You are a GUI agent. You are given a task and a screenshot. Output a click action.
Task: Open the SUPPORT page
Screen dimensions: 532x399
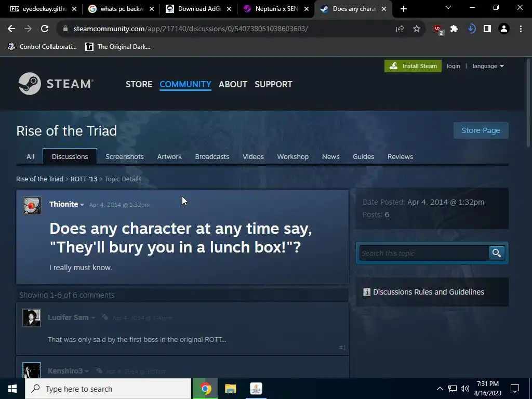(273, 84)
